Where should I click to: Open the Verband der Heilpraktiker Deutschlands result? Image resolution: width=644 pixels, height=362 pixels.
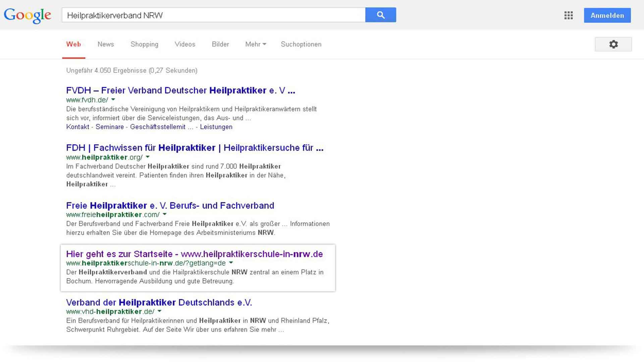(x=159, y=302)
